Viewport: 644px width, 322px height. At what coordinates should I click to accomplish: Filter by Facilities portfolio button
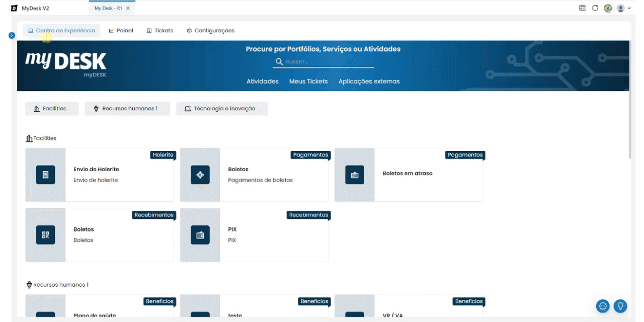click(52, 109)
